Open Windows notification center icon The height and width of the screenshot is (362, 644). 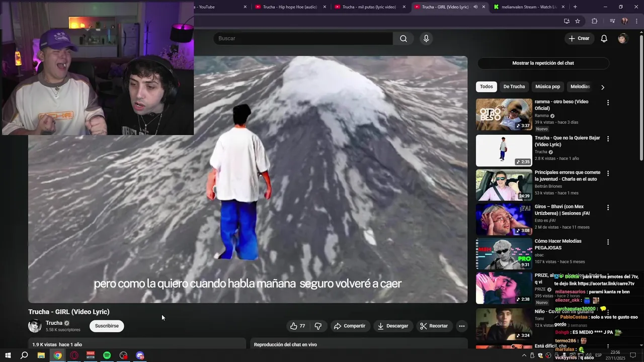coord(633,355)
